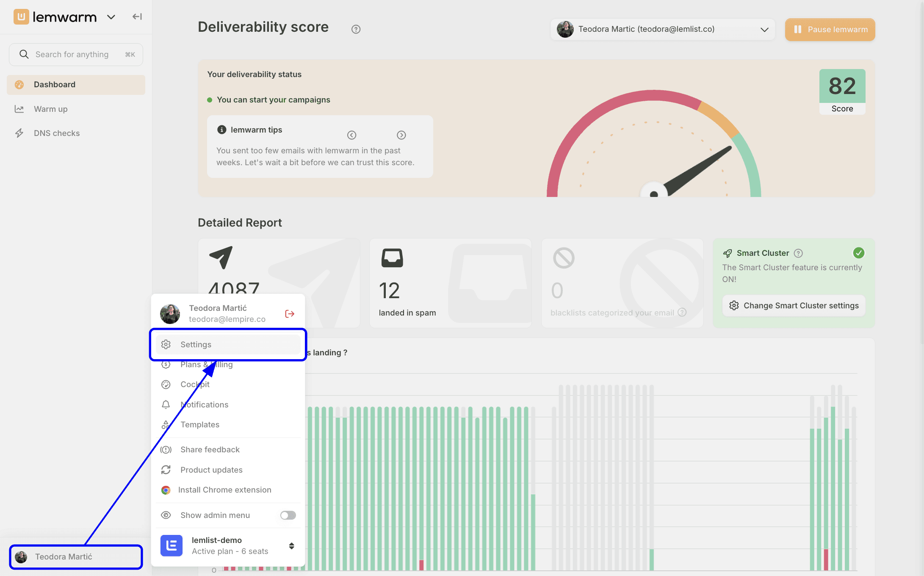Open Templates from the user menu
The image size is (924, 576).
click(228, 424)
